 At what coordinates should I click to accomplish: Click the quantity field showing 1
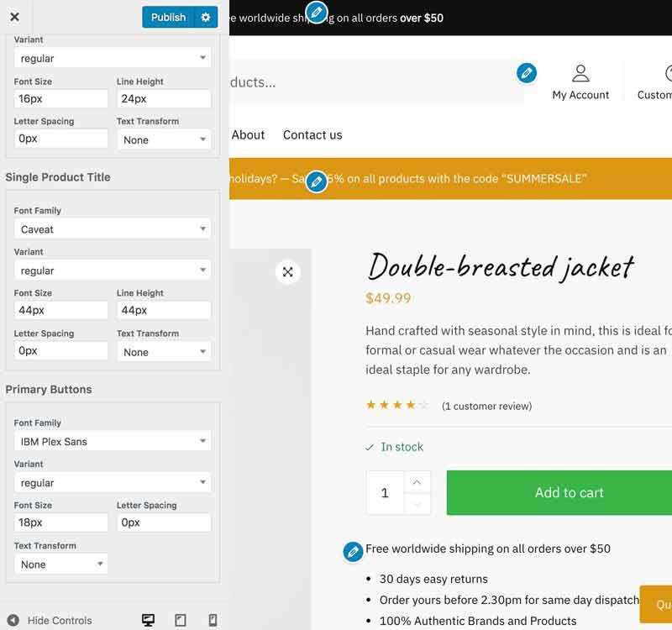(x=385, y=492)
